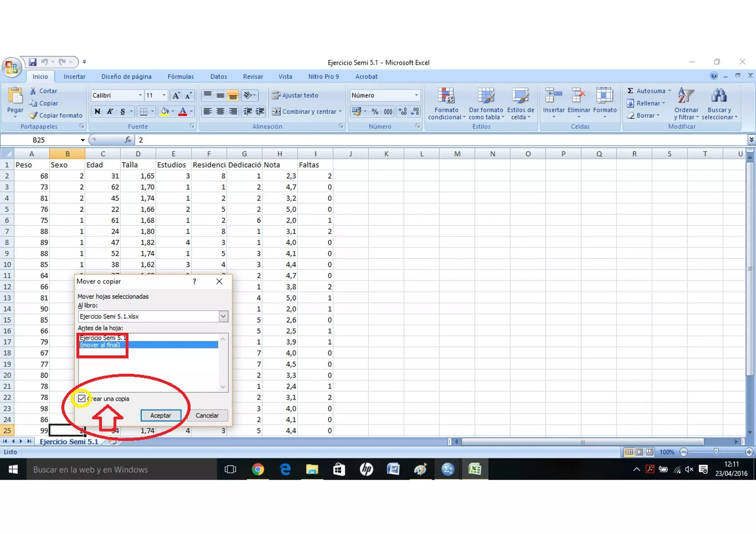Toggle bottom vertical alignment
The image size is (756, 534).
coord(233,95)
